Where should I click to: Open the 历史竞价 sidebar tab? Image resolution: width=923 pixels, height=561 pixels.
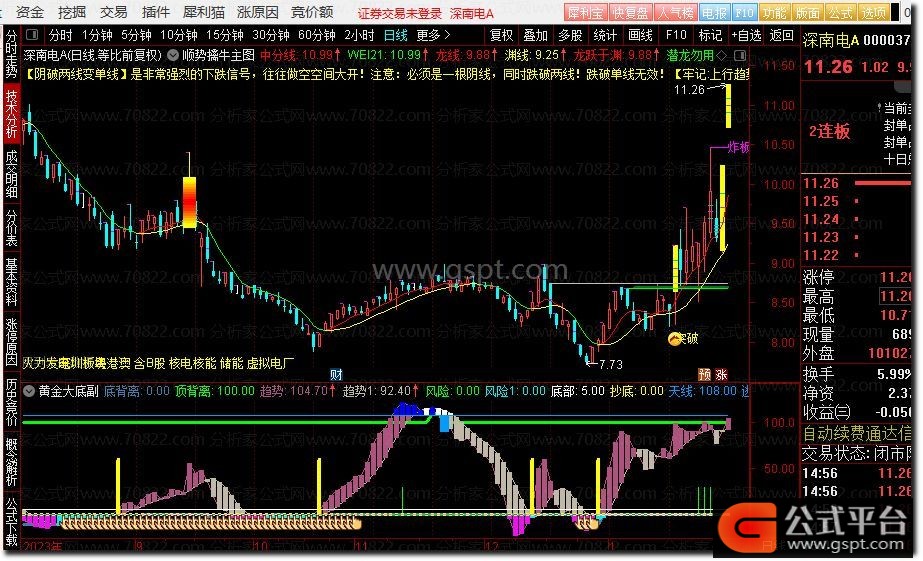pyautogui.click(x=11, y=401)
